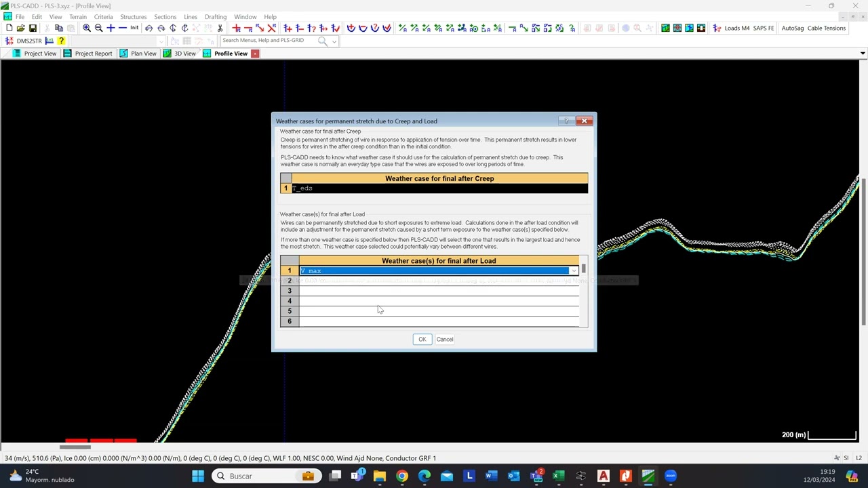The image size is (868, 488).
Task: Expand the search box dropdown arrow
Action: (x=334, y=41)
